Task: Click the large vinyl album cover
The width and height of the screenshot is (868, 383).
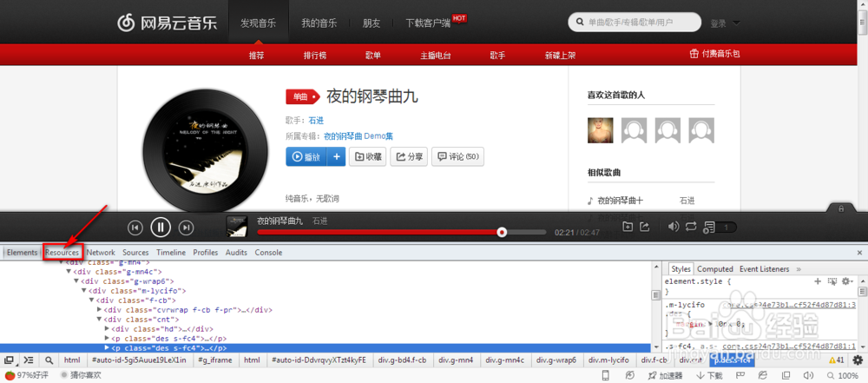Action: (x=204, y=152)
